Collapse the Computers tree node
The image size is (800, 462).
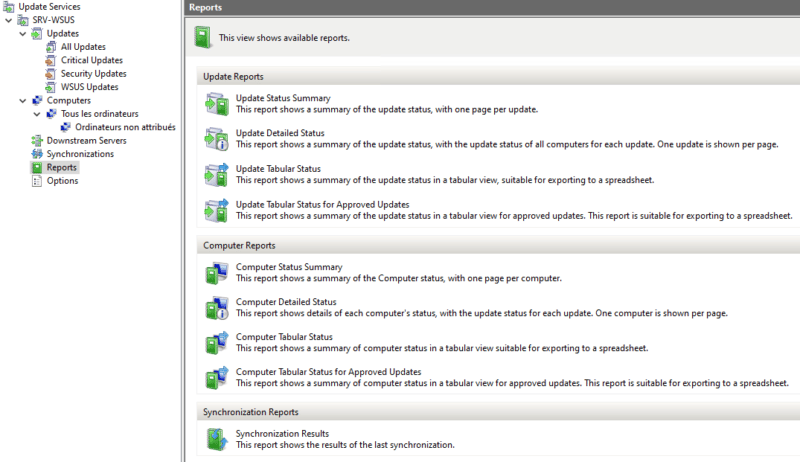coord(23,101)
